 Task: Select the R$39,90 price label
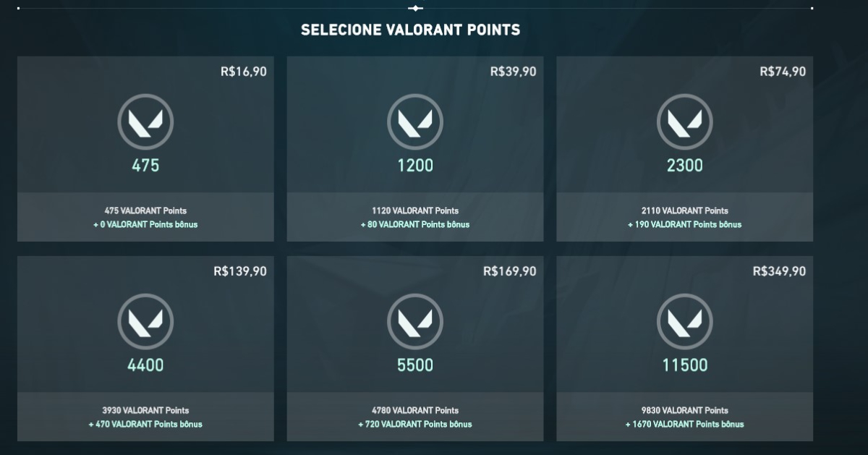click(x=513, y=72)
